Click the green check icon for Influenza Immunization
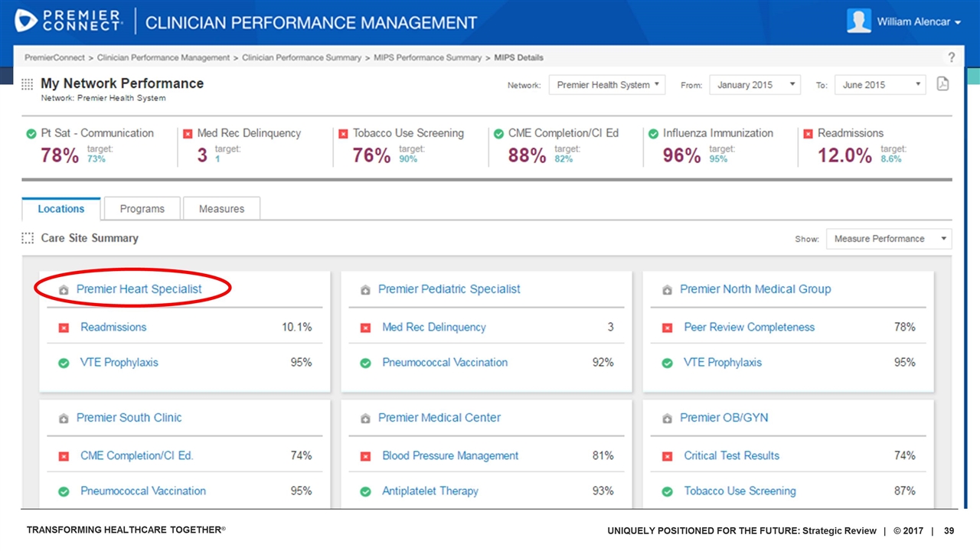The height and width of the screenshot is (551, 980). click(653, 134)
